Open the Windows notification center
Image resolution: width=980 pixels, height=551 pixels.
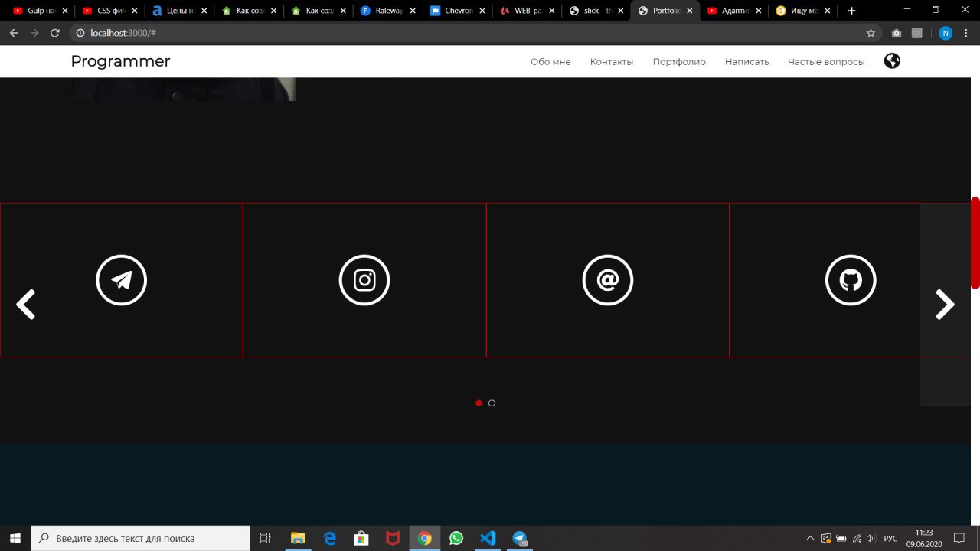(x=959, y=538)
